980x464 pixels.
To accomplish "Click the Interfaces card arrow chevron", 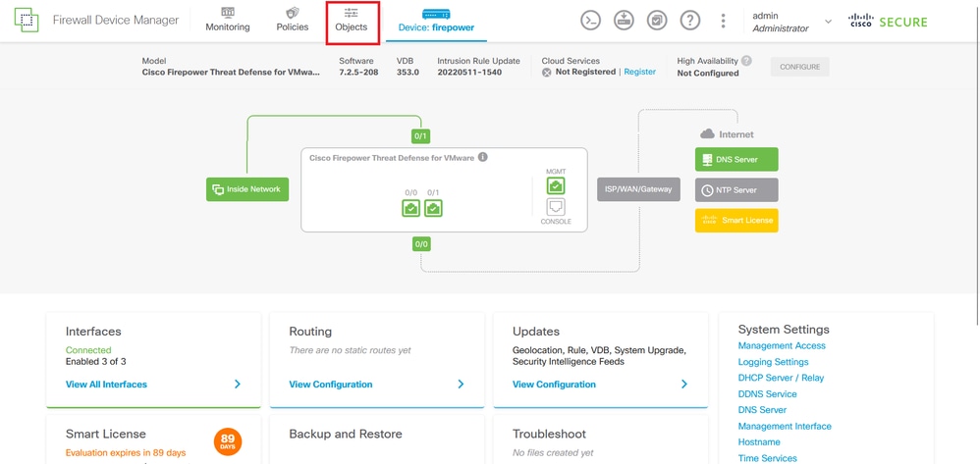I will coord(238,385).
